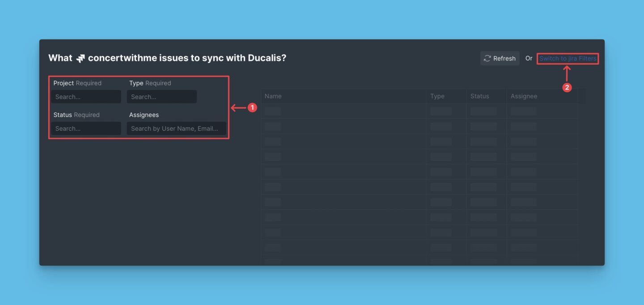Click the circular arrows refresh icon

[487, 58]
